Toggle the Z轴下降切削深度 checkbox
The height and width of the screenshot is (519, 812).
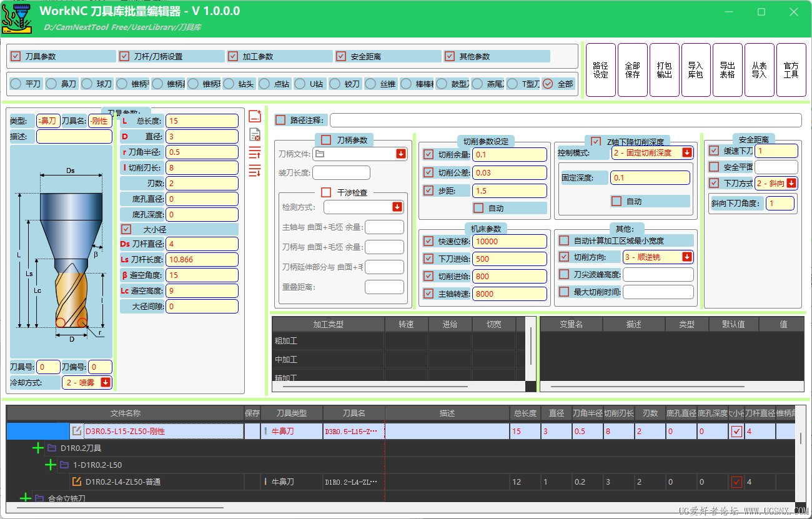point(596,142)
